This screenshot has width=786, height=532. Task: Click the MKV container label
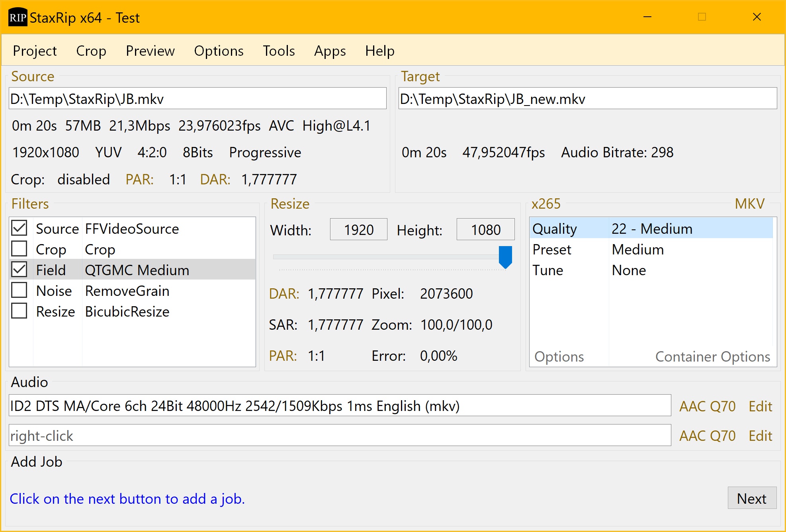coord(749,204)
